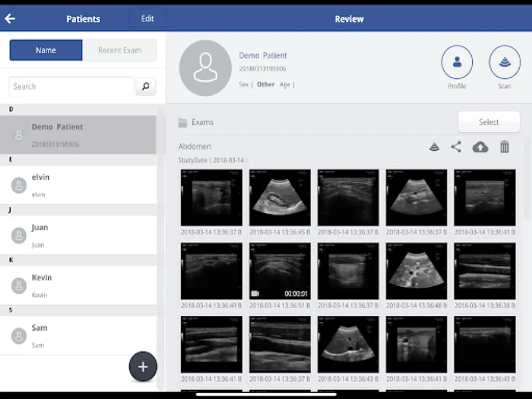Viewport: 532px width, 399px height.
Task: Open the Profile icon button
Action: click(457, 62)
